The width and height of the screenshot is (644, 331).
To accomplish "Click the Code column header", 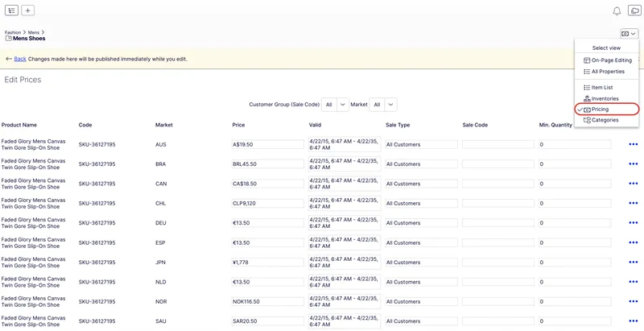I will tap(85, 125).
